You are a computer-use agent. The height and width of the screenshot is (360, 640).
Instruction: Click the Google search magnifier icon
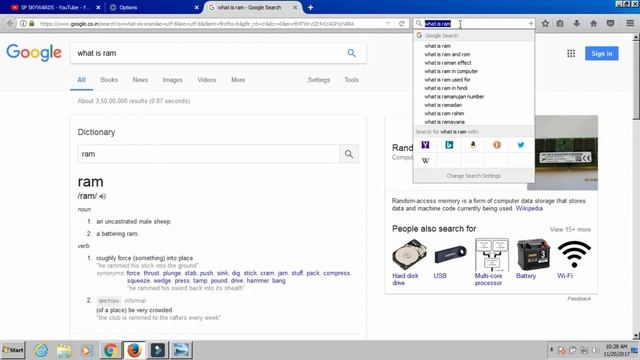coord(351,53)
